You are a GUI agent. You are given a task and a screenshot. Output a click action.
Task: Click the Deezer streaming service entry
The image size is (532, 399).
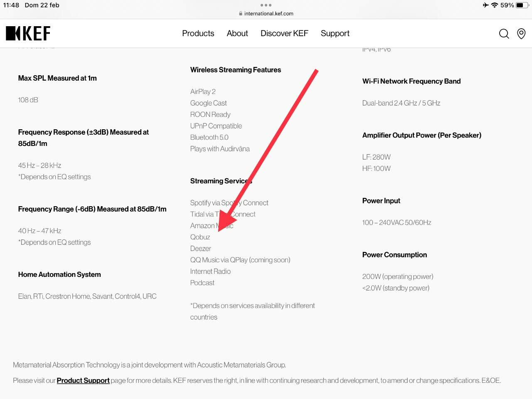point(201,249)
